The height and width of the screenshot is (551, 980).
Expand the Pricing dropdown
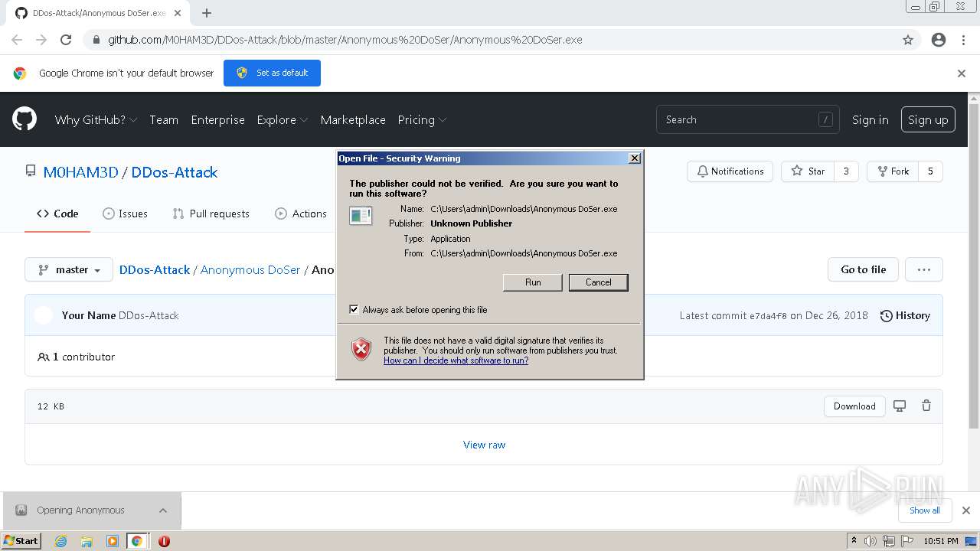(422, 120)
